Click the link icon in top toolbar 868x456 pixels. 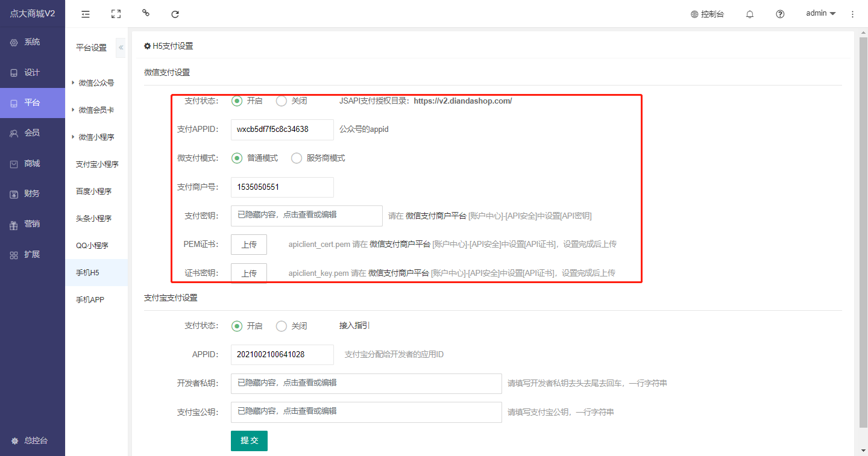146,13
